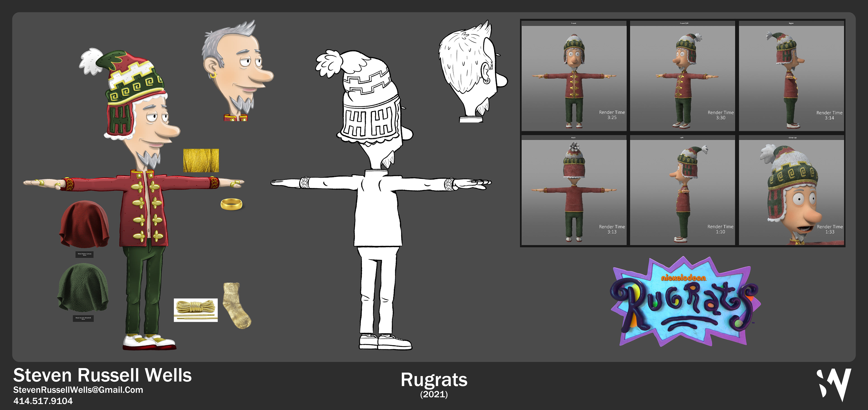This screenshot has height=410, width=868.
Task: Select the red wool fabric swatch
Action: (84, 224)
